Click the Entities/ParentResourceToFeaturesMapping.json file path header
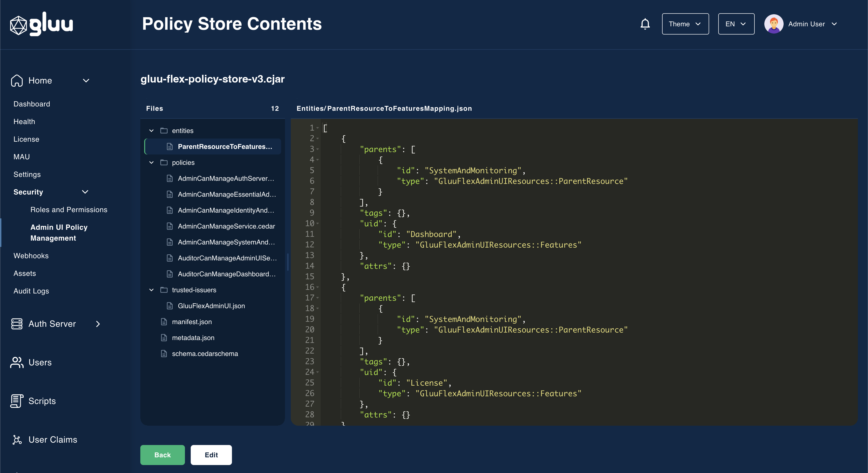 click(x=384, y=109)
